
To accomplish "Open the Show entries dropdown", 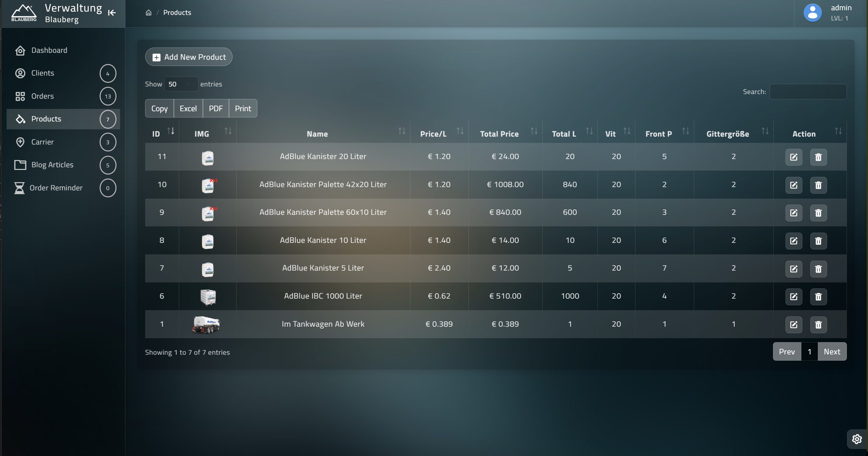I will pyautogui.click(x=181, y=84).
